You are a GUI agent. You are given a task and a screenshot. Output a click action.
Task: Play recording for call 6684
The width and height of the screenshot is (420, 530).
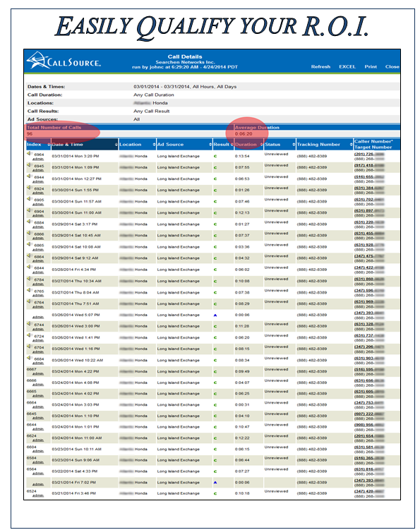point(30,358)
